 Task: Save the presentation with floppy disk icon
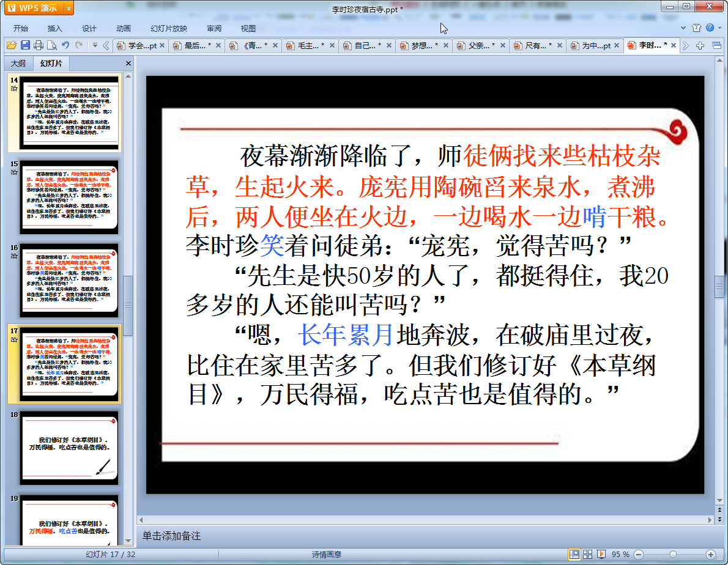(x=25, y=45)
